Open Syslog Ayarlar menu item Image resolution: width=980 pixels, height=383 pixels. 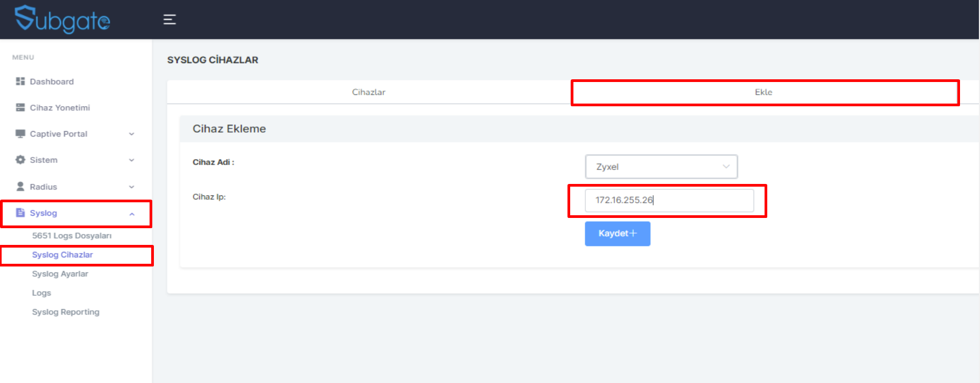(60, 274)
